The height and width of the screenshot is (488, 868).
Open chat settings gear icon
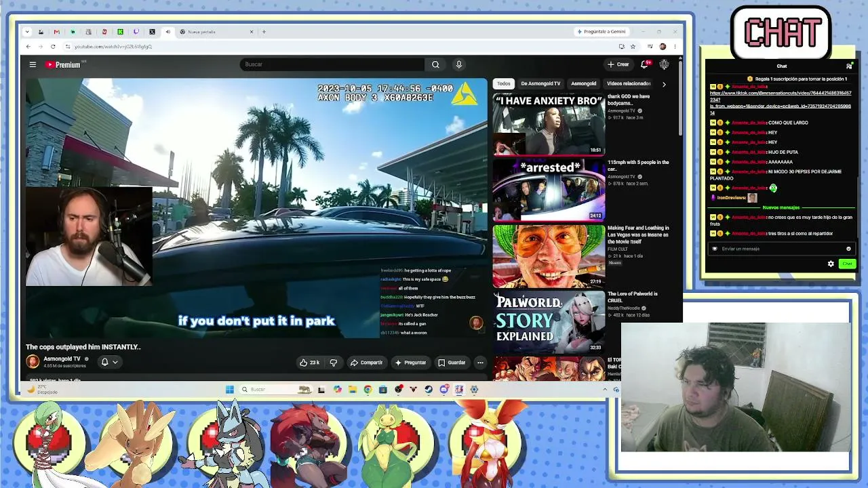coord(831,264)
